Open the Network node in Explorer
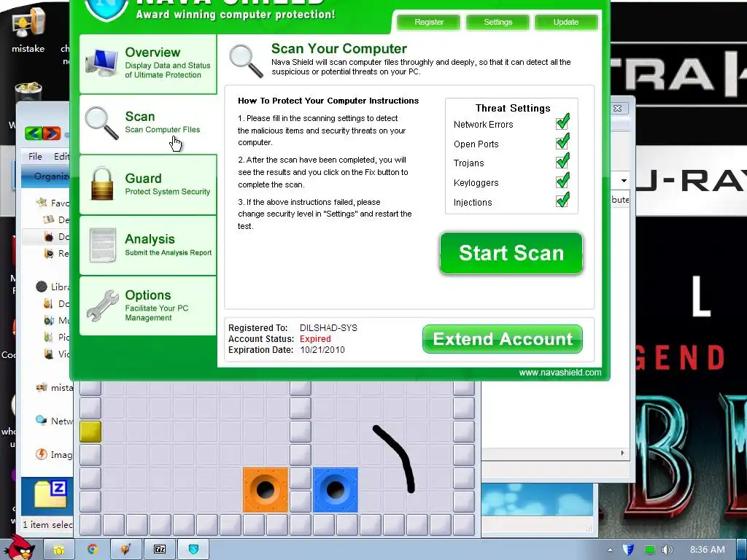Image resolution: width=747 pixels, height=560 pixels. 54,421
